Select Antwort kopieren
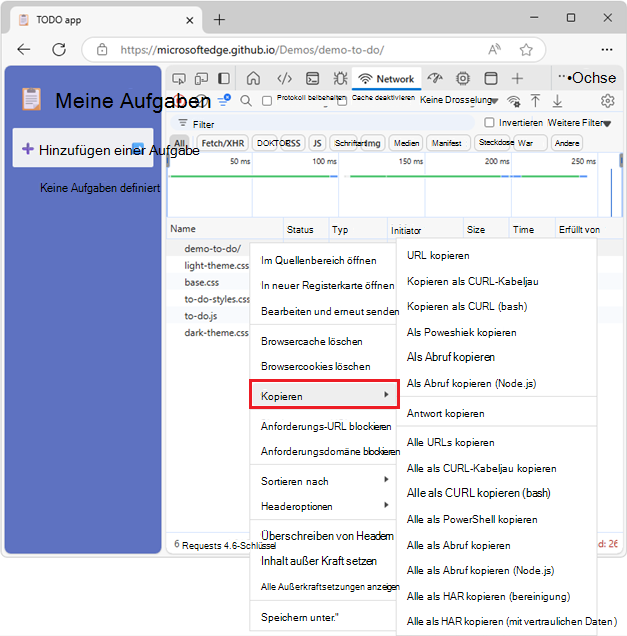This screenshot has height=636, width=627. pos(497,413)
